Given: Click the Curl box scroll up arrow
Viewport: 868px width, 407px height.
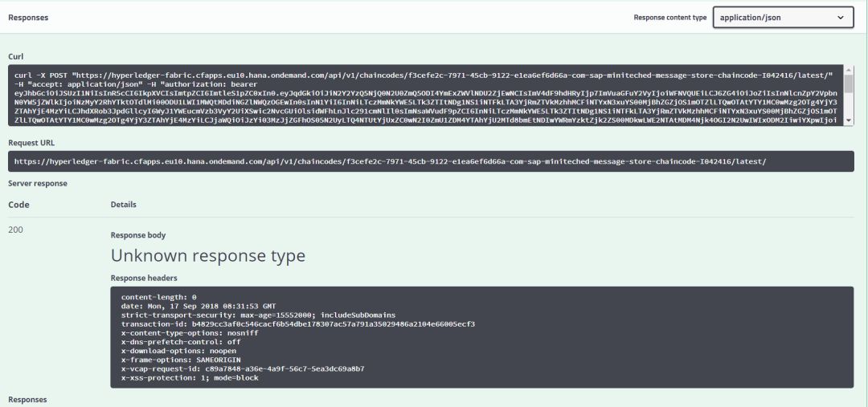Looking at the screenshot, I should point(848,68).
